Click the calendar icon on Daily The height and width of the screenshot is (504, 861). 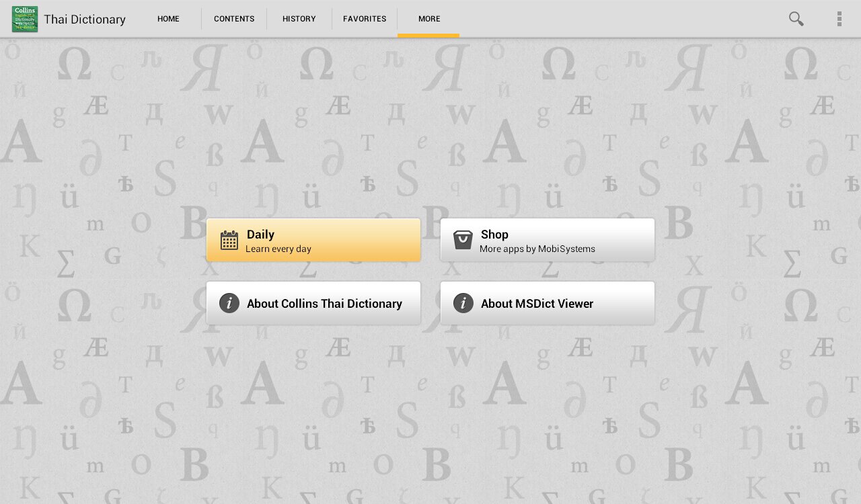229,240
